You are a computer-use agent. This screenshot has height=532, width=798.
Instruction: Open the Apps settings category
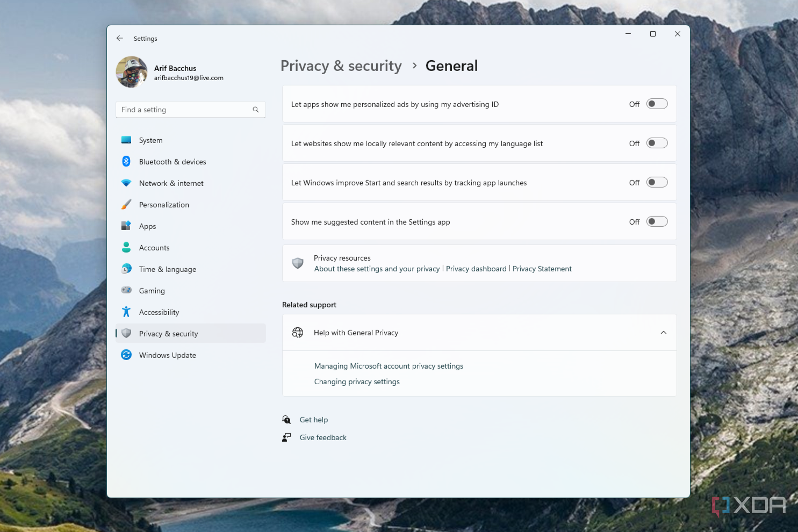coord(190,226)
